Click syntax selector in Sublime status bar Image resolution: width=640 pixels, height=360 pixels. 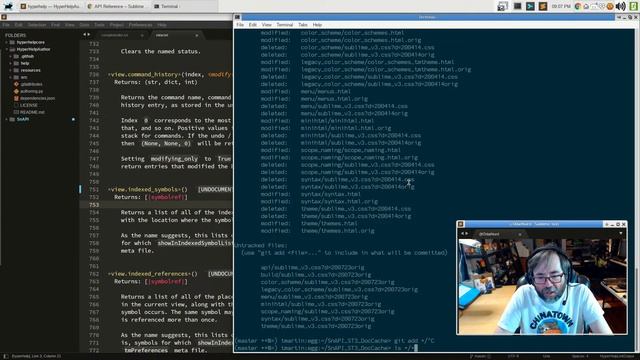[x=616, y=356]
